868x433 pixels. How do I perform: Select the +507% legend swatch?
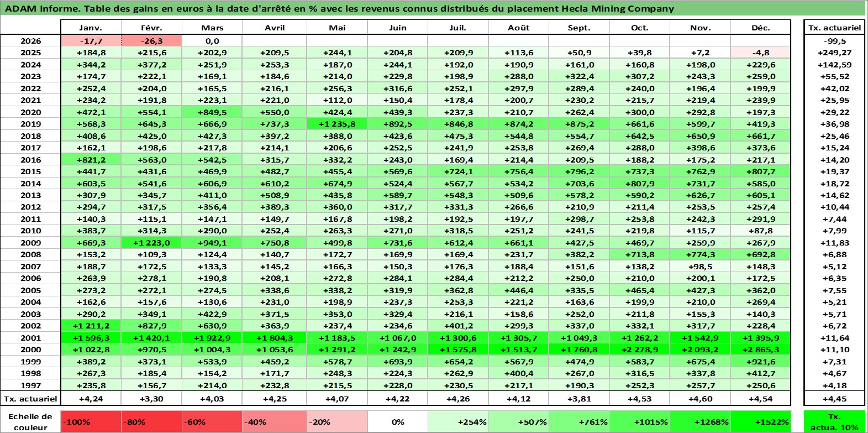pyautogui.click(x=519, y=421)
